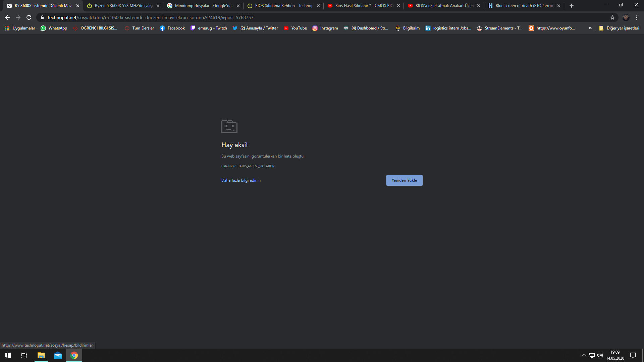The width and height of the screenshot is (644, 362).
Task: Open File Explorer from the taskbar
Action: point(41,355)
